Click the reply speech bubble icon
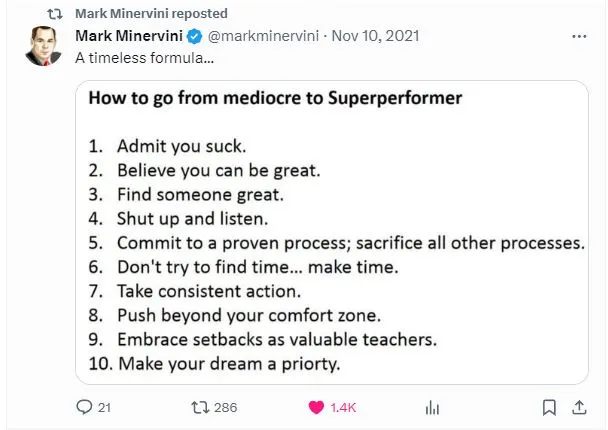 coord(85,407)
